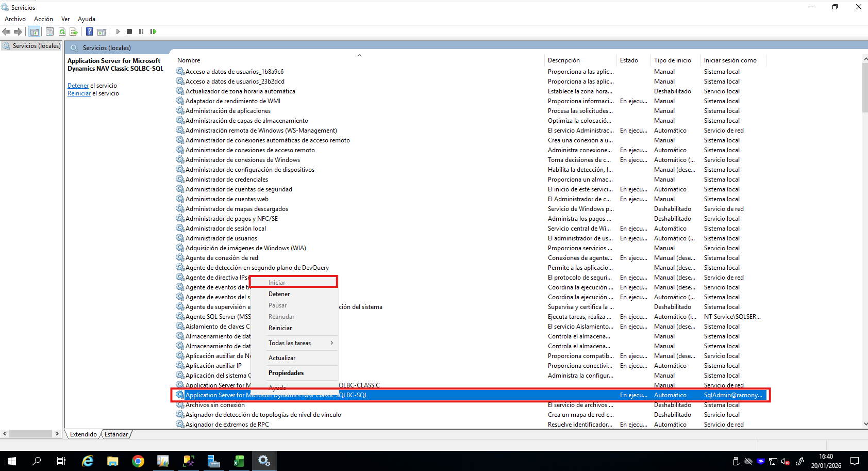Select Administración remota de Windows (WS-Management)
The image size is (868, 471).
(x=261, y=131)
